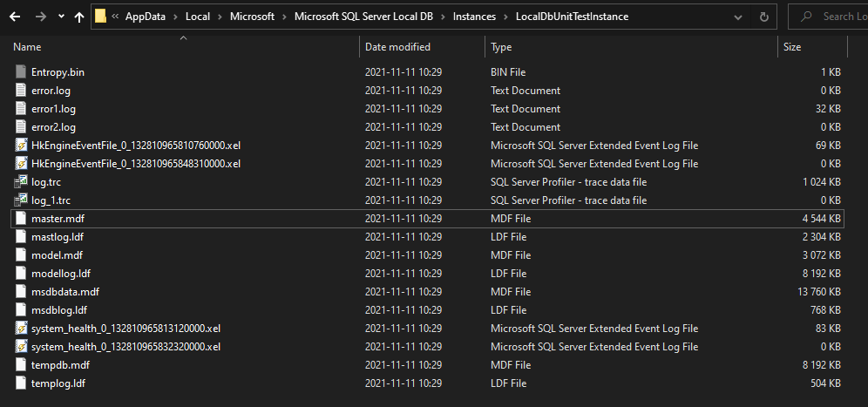The height and width of the screenshot is (407, 868).
Task: Refresh the folder view
Action: 764,17
